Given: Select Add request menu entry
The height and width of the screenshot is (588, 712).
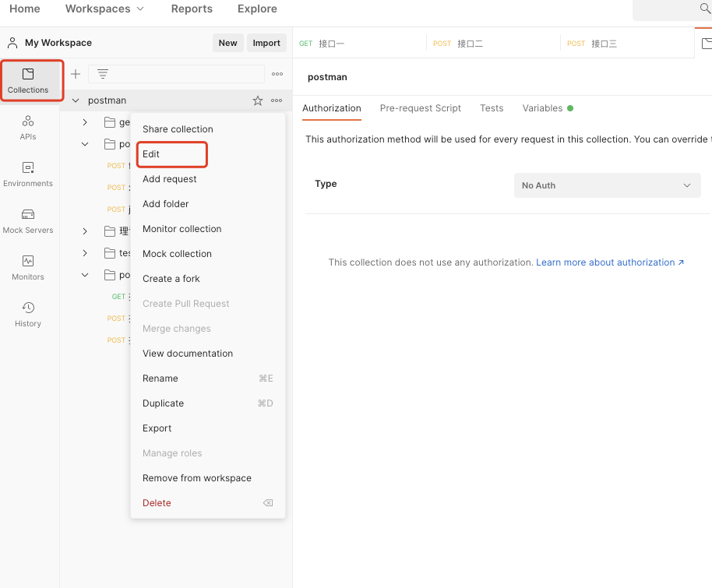Looking at the screenshot, I should click(208, 179).
